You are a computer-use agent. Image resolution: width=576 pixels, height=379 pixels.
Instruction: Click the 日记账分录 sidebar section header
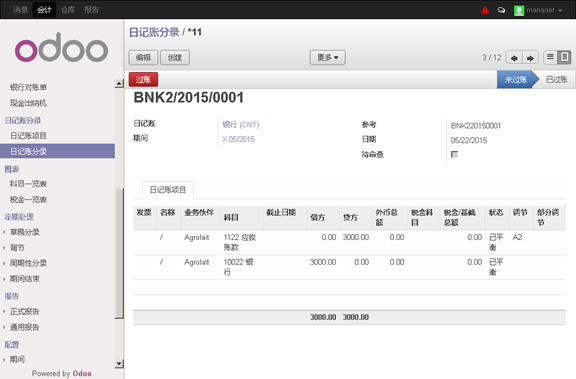pos(23,120)
